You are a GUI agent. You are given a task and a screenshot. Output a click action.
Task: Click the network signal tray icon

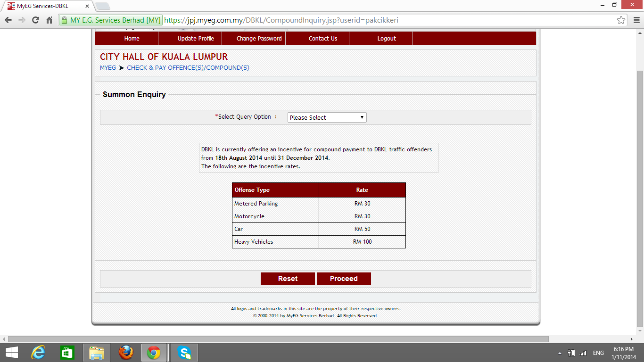582,353
